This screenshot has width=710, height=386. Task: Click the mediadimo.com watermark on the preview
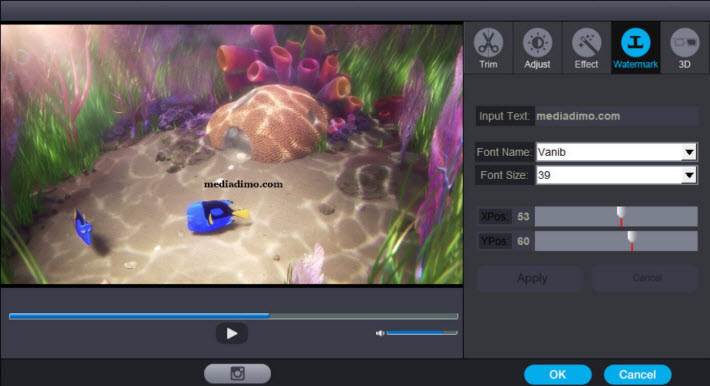click(x=243, y=184)
